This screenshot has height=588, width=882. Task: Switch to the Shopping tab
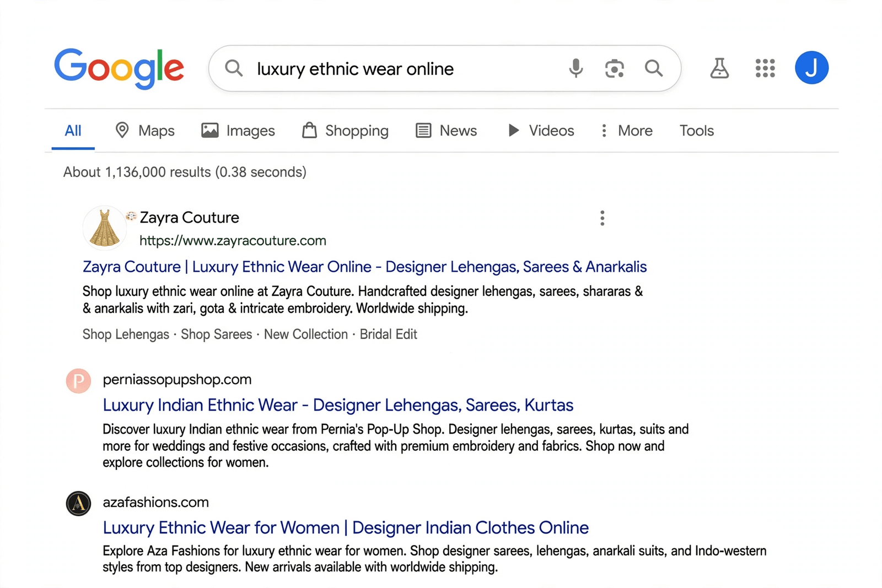[x=346, y=131]
